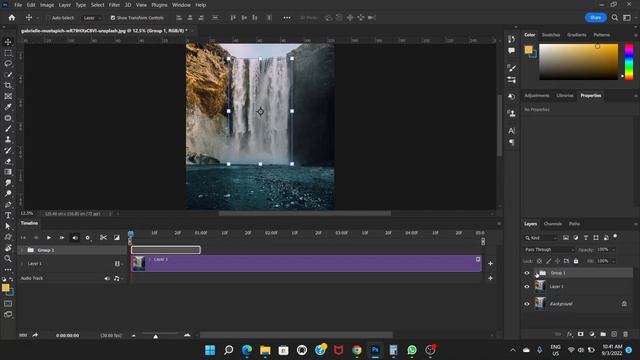640x360 pixels.
Task: Toggle Show Transform Controls checkbox
Action: (x=113, y=18)
